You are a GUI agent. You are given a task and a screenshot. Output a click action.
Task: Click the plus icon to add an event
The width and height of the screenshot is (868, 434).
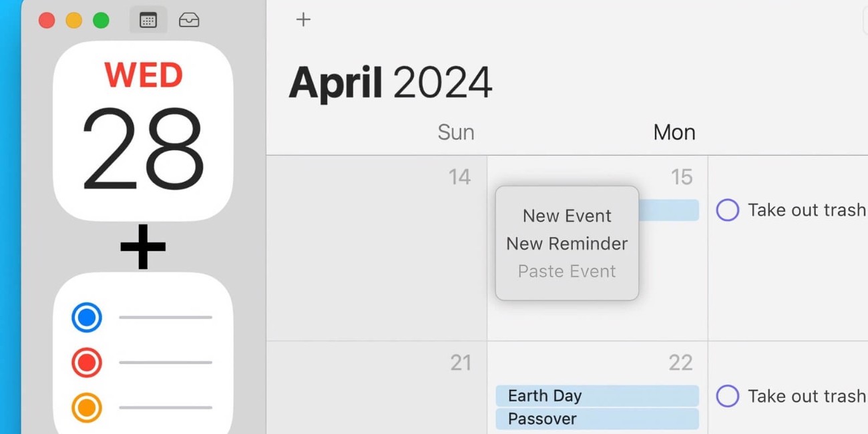click(302, 19)
